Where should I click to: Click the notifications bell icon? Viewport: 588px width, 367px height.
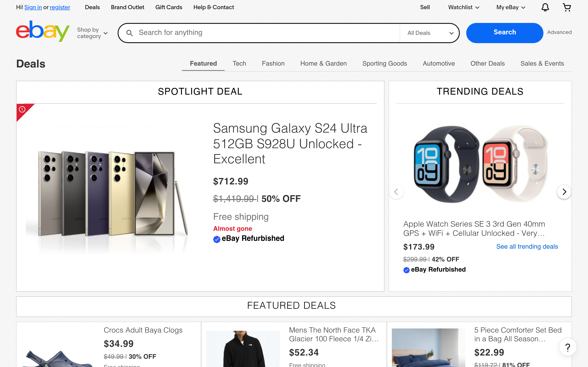[x=545, y=8]
